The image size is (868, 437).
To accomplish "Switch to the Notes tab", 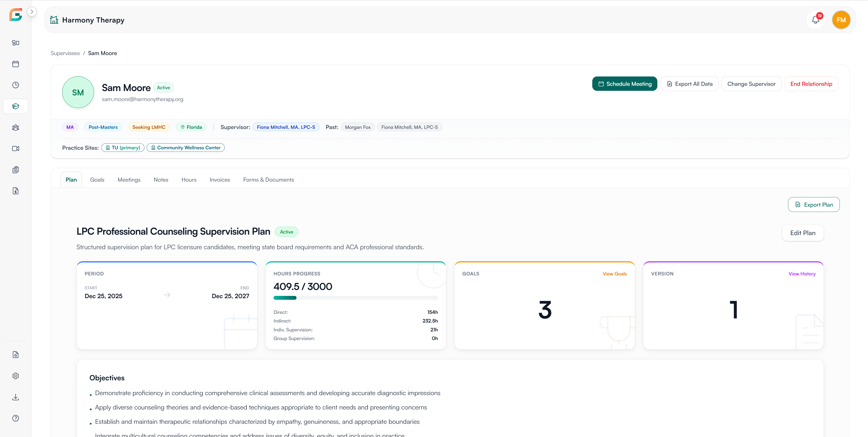I will coord(161,180).
